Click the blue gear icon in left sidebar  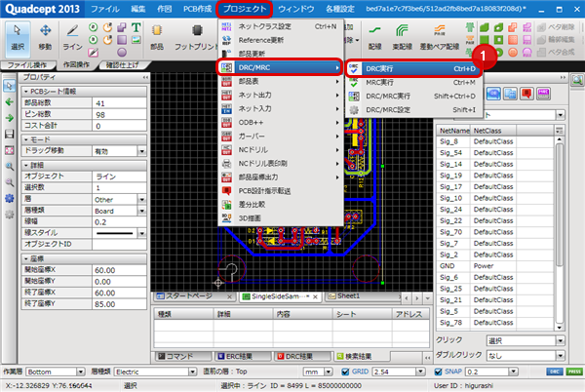(x=10, y=198)
